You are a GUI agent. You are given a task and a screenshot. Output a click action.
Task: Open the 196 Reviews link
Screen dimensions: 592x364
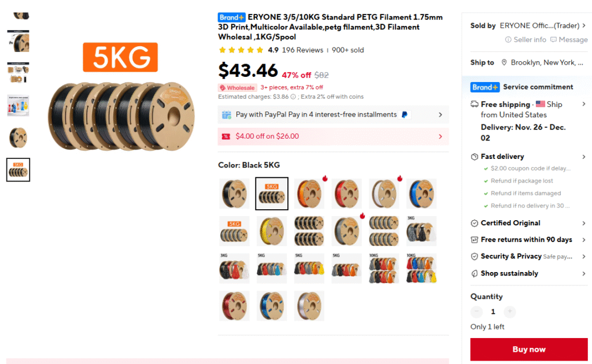pyautogui.click(x=302, y=50)
